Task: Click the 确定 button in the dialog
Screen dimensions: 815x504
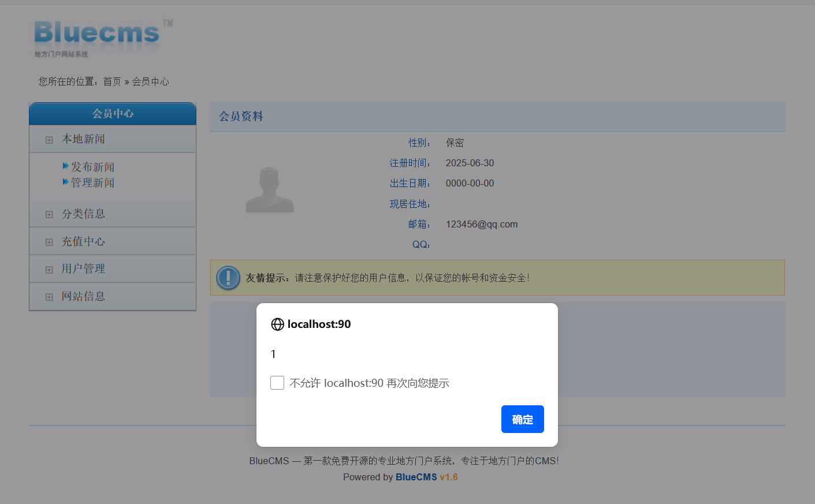Action: point(522,419)
